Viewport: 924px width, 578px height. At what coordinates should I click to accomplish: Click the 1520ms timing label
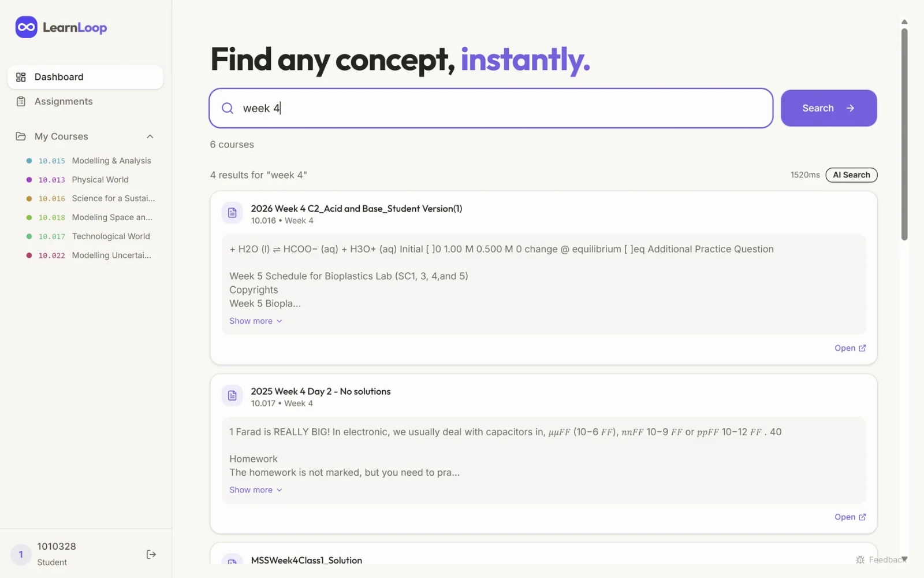tap(805, 175)
